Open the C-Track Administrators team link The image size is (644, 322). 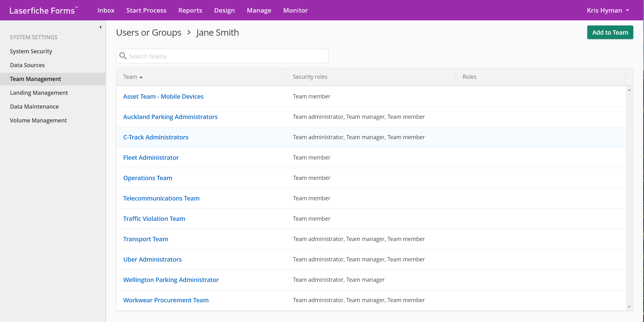coord(155,137)
